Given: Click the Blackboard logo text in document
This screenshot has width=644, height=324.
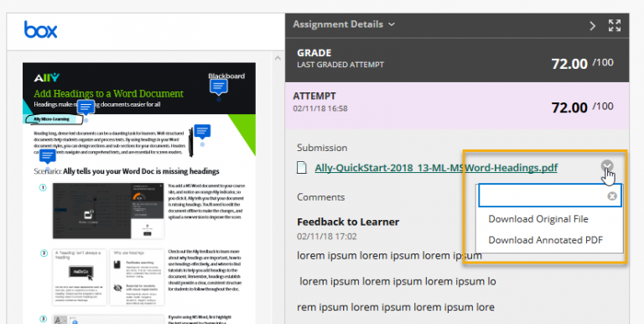Looking at the screenshot, I should 226,76.
